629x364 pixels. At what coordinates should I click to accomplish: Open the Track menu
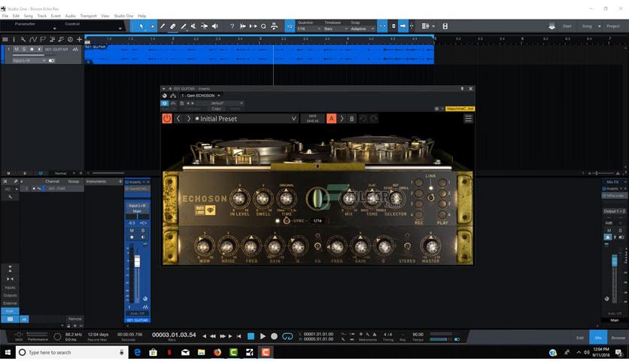(41, 16)
